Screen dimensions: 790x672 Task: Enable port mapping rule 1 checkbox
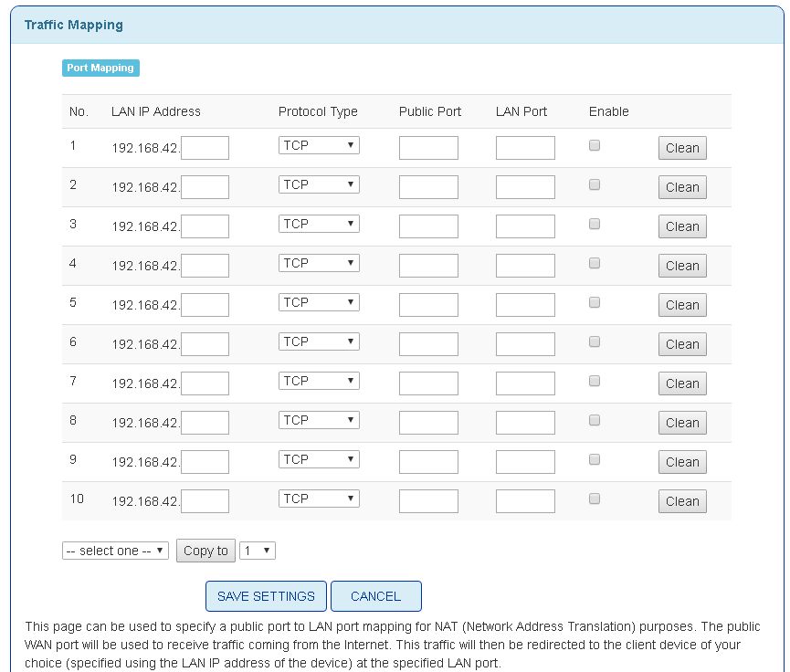(595, 145)
